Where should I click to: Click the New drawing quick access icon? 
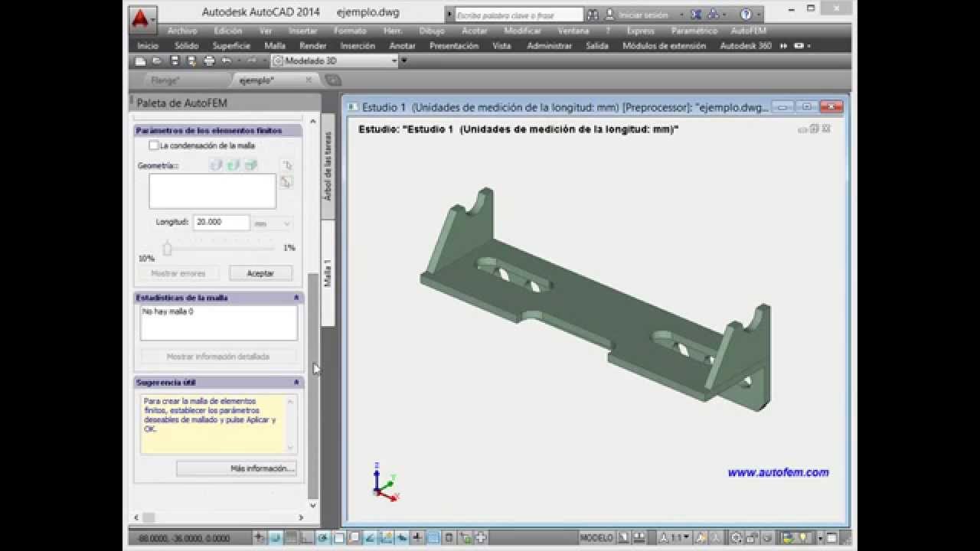click(x=140, y=61)
